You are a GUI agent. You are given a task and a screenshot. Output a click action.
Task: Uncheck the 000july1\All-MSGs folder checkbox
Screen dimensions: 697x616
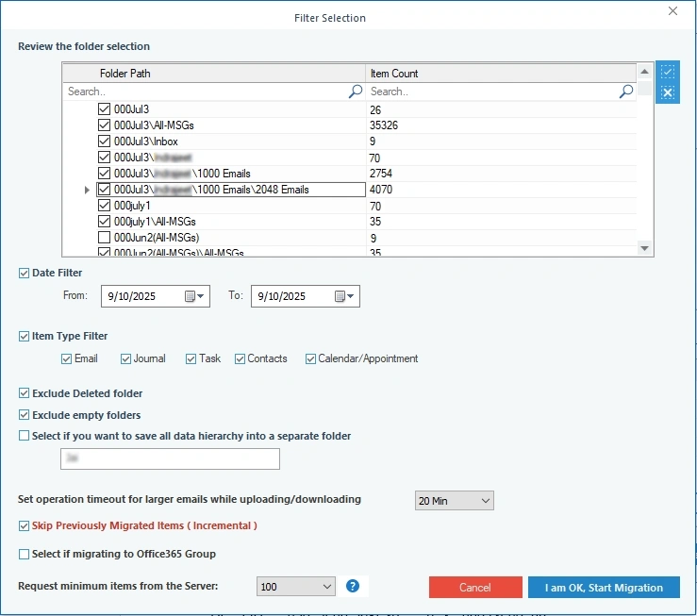[x=104, y=222]
